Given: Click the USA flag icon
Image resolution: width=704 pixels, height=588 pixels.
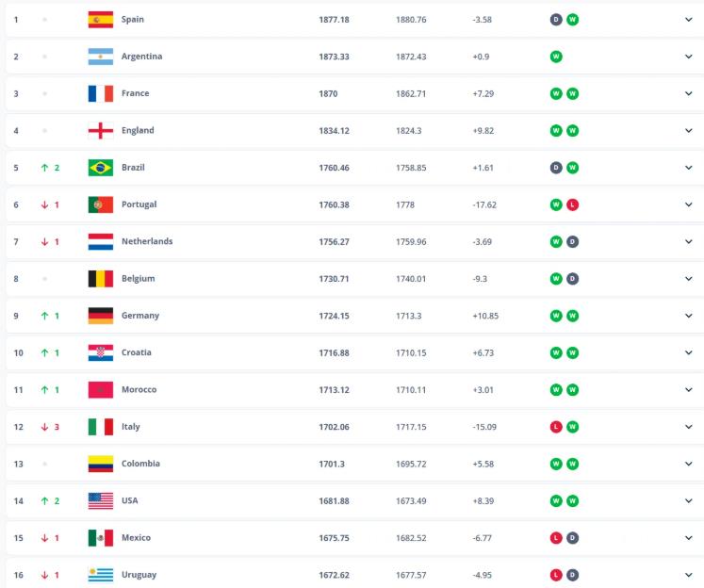Looking at the screenshot, I should [x=100, y=500].
